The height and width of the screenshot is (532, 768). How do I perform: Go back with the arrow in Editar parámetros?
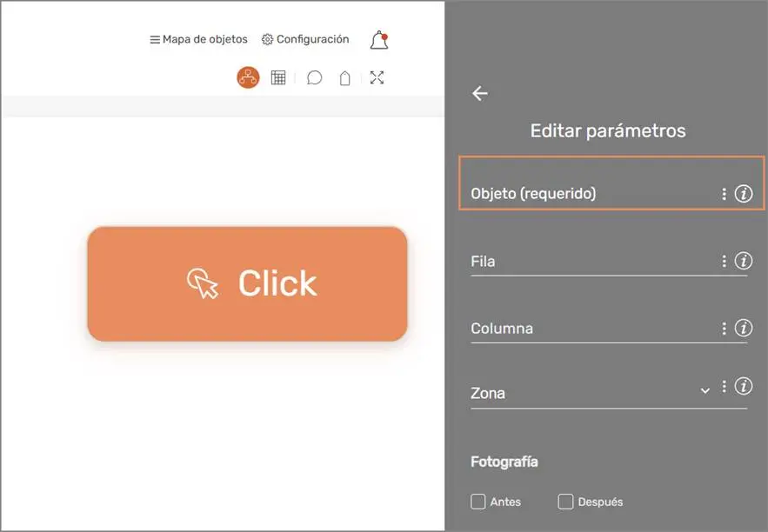click(x=479, y=93)
